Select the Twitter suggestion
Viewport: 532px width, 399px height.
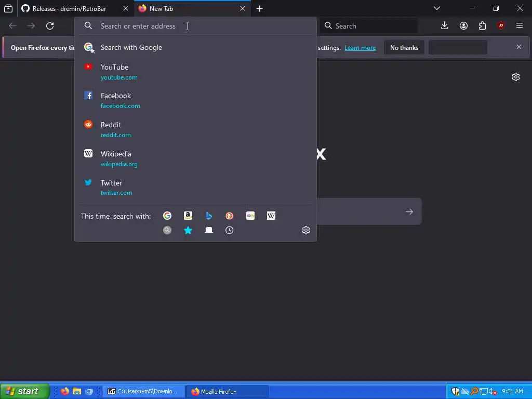pos(195,188)
